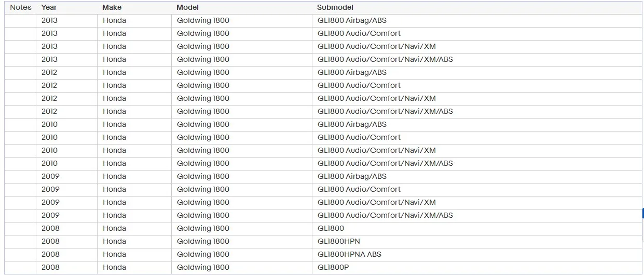Click Goldwing 1800 in 2013 Audio/Comfort/Navi/XM row

point(203,46)
